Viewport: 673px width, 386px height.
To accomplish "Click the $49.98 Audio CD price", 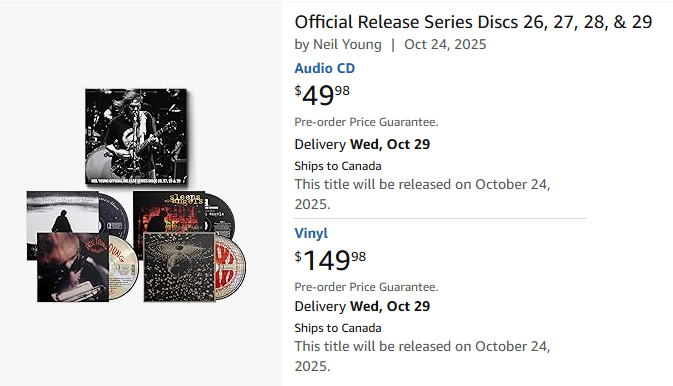I will pyautogui.click(x=322, y=95).
